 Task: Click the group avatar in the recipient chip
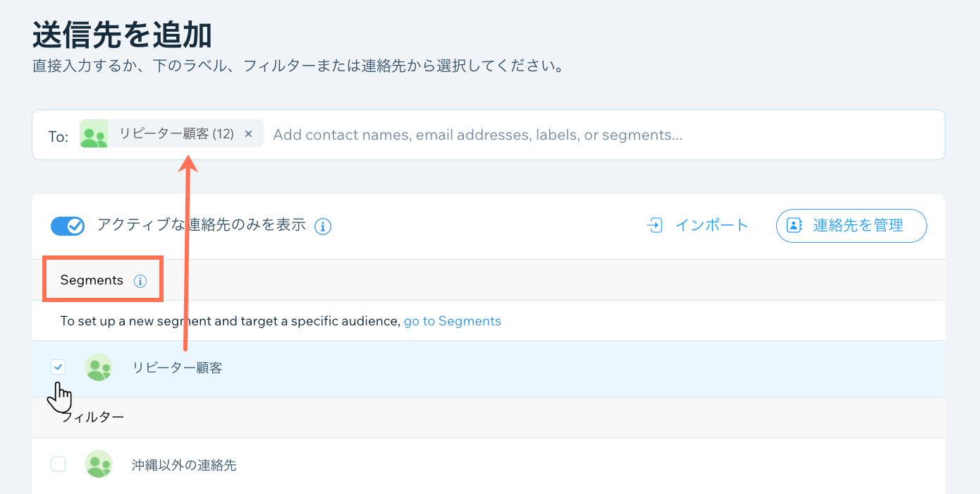94,133
